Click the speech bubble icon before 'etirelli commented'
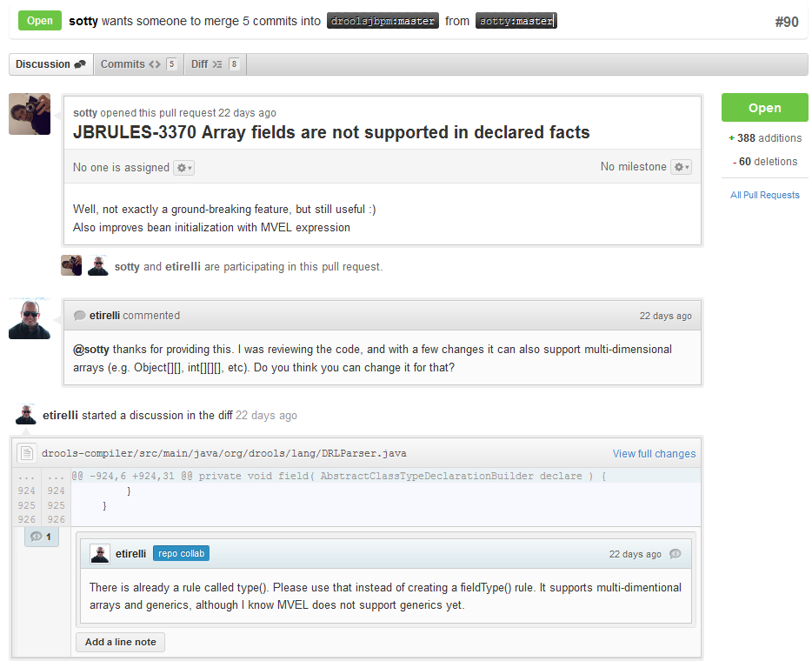Screen dimensions: 812x661 click(x=80, y=316)
